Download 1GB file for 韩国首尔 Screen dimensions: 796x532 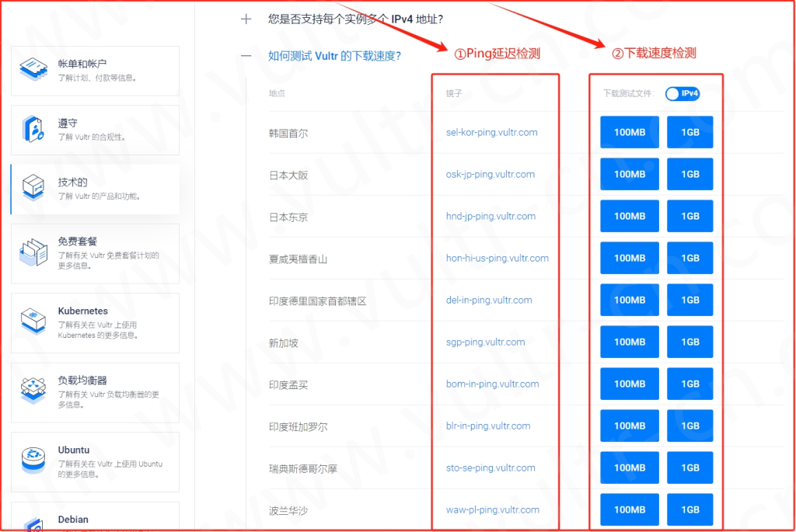click(690, 132)
